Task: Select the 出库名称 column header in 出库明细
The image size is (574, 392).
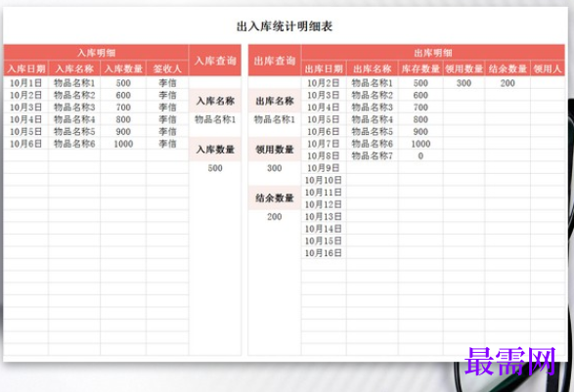Action: (372, 68)
